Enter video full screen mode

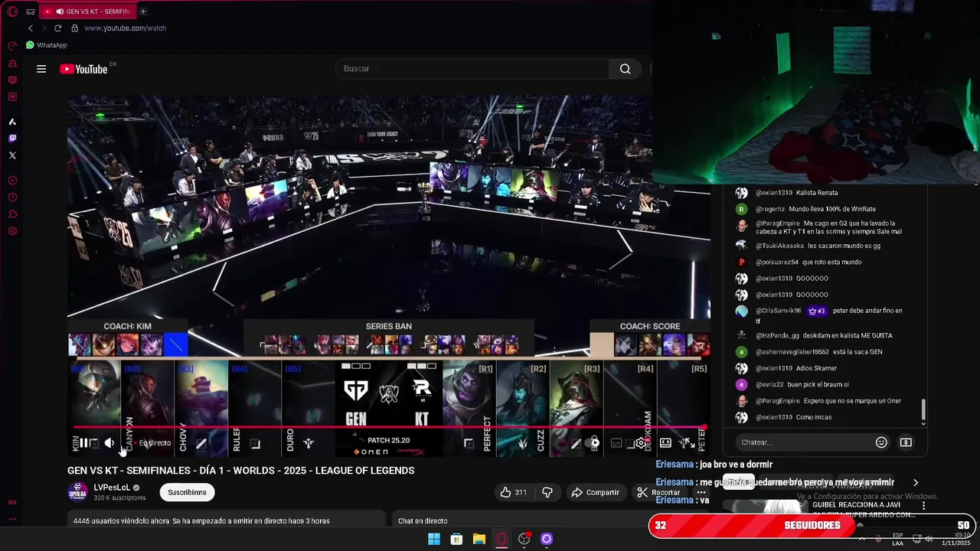[689, 442]
